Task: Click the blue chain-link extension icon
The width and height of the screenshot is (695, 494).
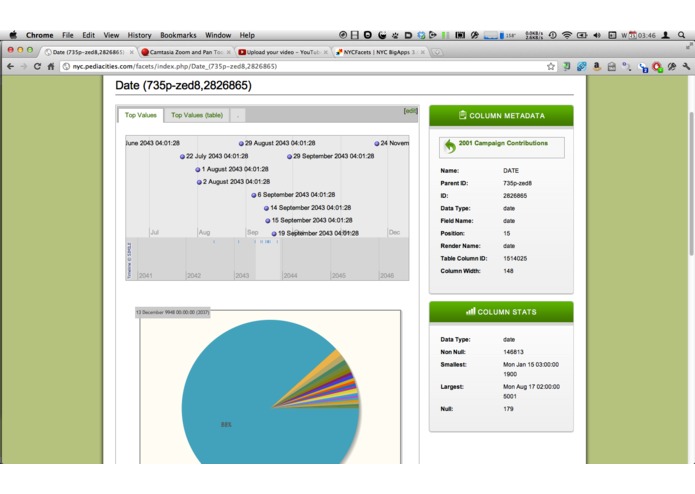Action: coord(582,66)
